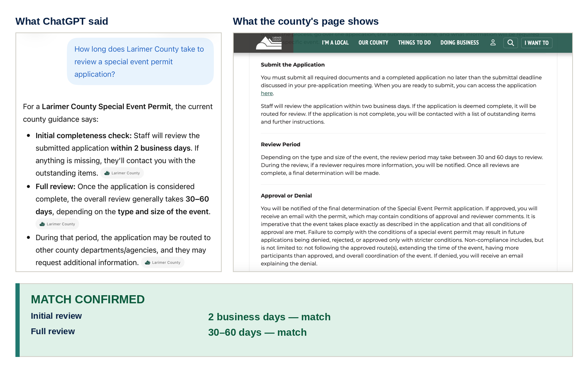Image resolution: width=588 pixels, height=372 pixels.
Task: Open the Larimer County source chip after 'outstanding items.'
Action: coord(122,173)
